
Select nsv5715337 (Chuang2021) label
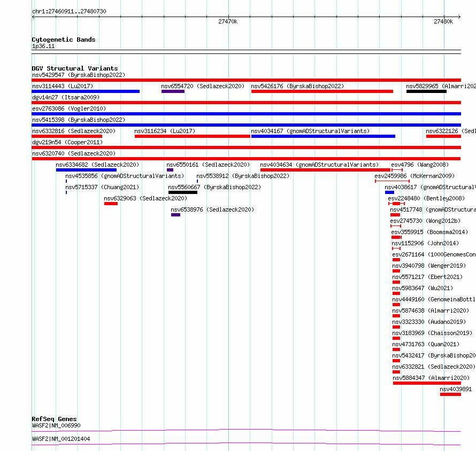(x=102, y=187)
